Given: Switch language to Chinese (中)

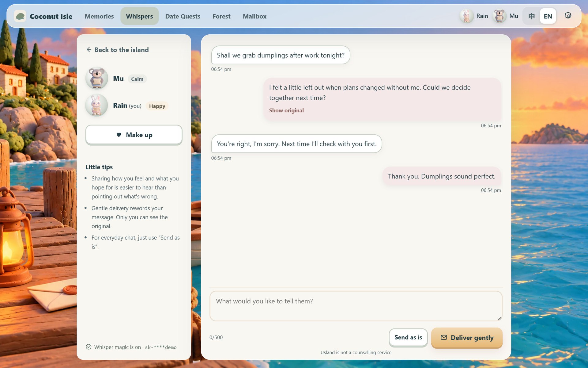Looking at the screenshot, I should (532, 16).
